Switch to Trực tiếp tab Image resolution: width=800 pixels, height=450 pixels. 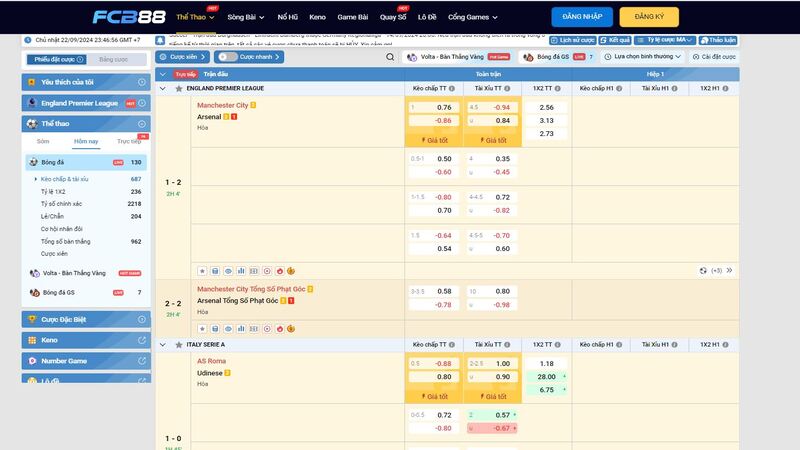click(129, 141)
